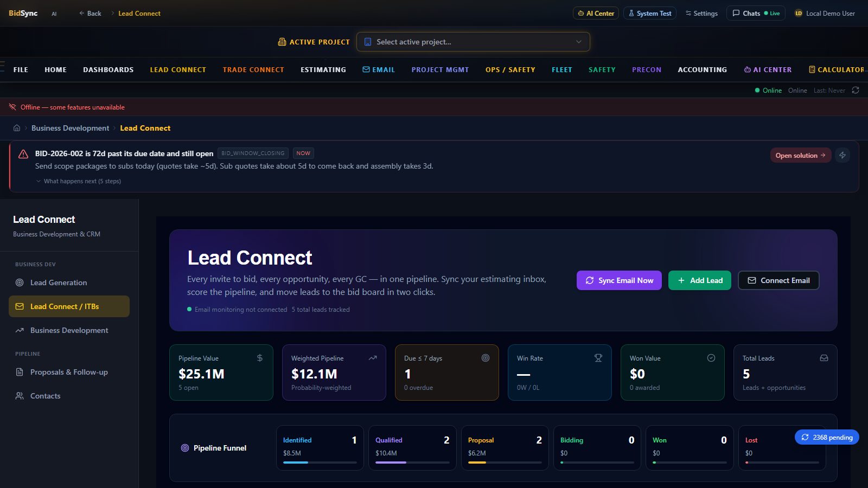Screen dimensions: 868x488
Task: Select Lead Generation in the sidebar
Action: click(x=69, y=282)
